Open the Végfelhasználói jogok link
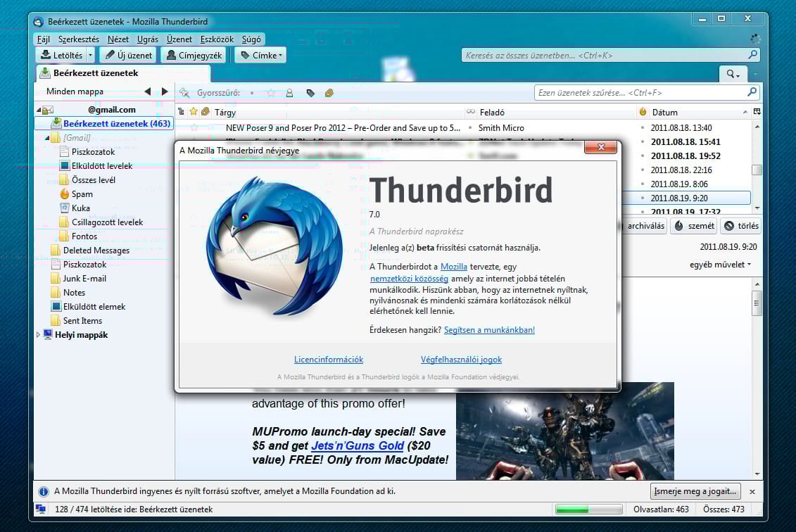Image resolution: width=796 pixels, height=532 pixels. coord(461,360)
